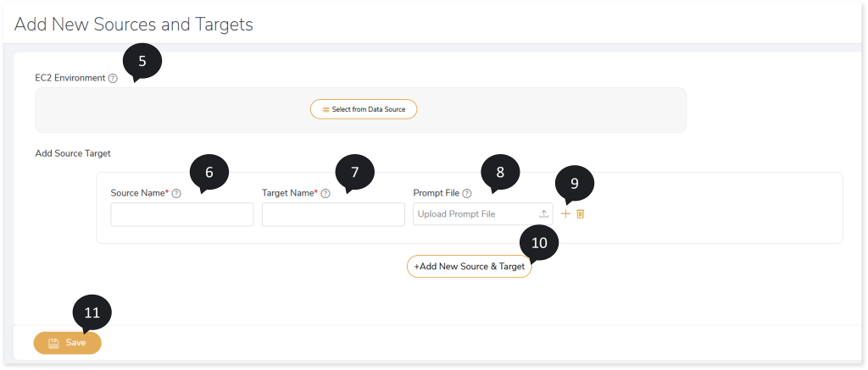Save the new sources and targets
The height and width of the screenshot is (370, 868).
click(68, 343)
